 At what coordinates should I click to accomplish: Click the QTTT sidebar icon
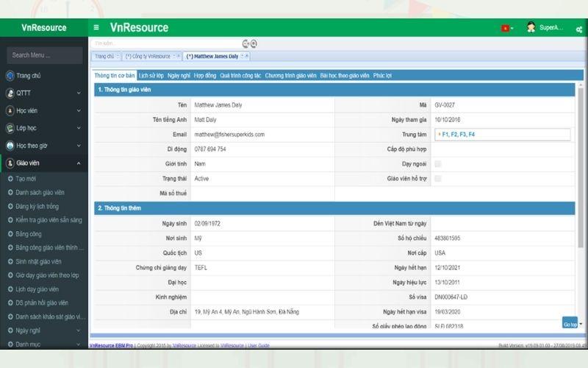coord(10,93)
